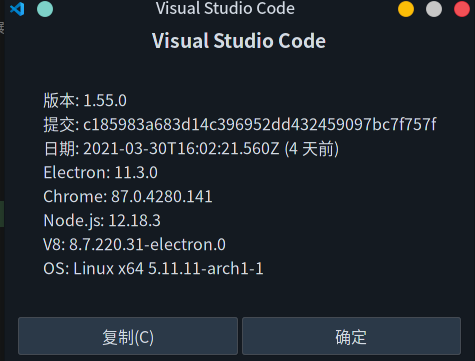Click the V8: 8.7.220.31-electron.0 line
The height and width of the screenshot is (361, 475).
pos(134,244)
